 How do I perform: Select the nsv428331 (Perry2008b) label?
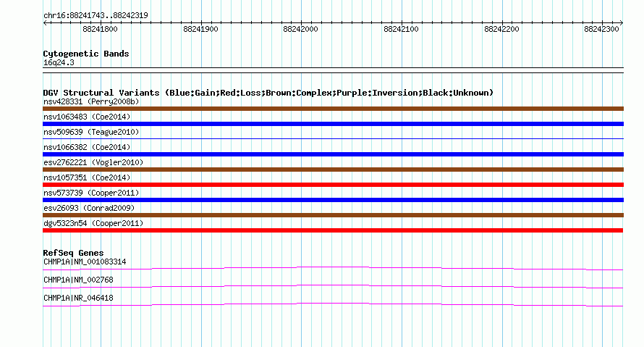(x=91, y=101)
